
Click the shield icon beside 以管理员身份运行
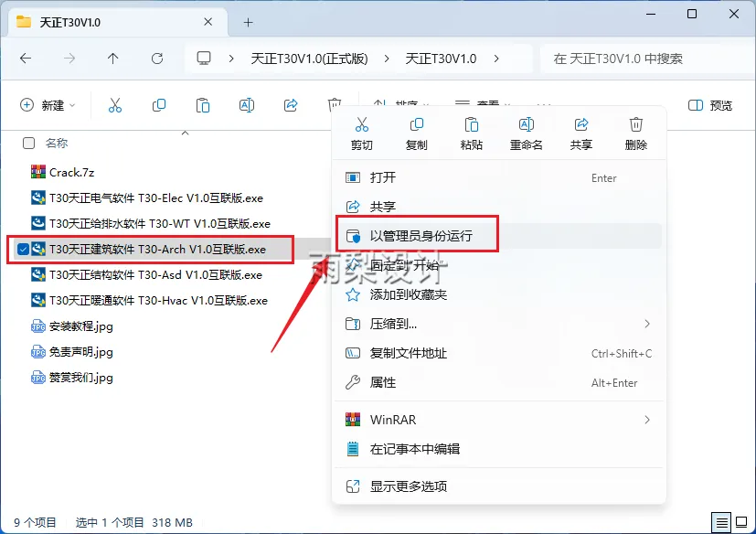(353, 236)
